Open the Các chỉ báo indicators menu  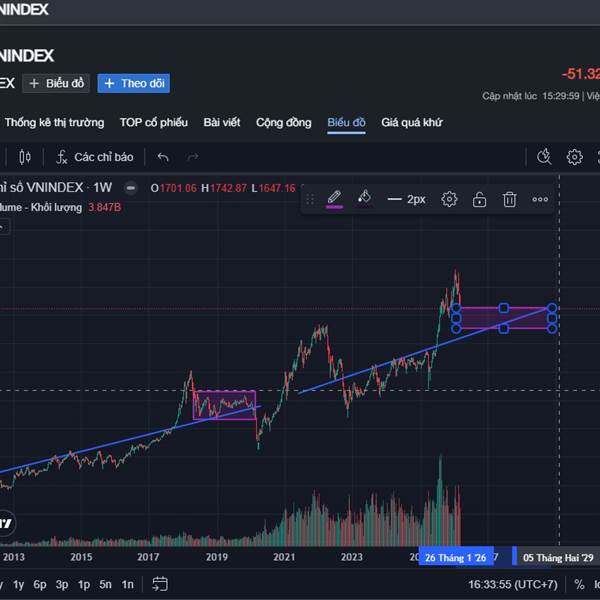tap(95, 157)
